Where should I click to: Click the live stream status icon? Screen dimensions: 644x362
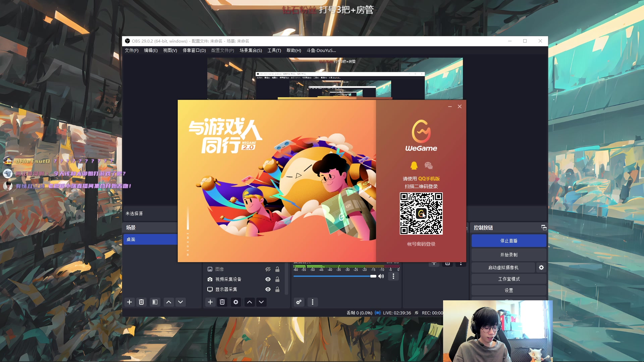(x=378, y=313)
